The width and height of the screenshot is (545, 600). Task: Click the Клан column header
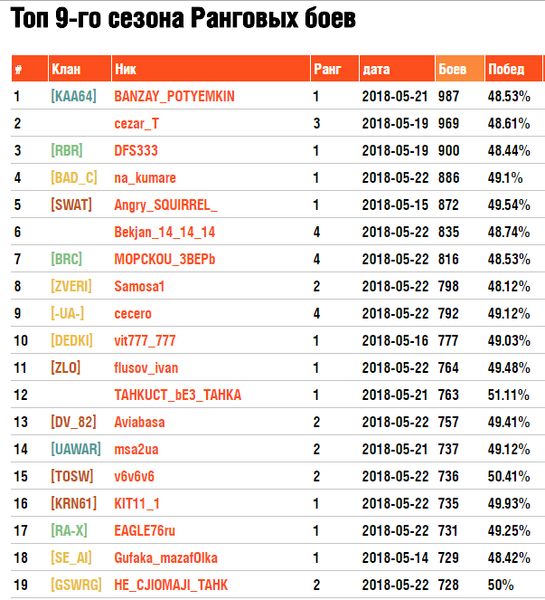click(x=80, y=68)
